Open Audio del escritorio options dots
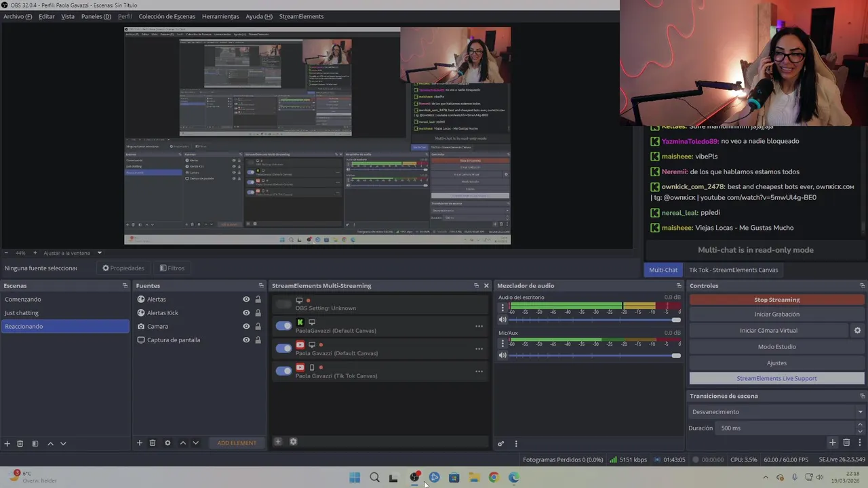The width and height of the screenshot is (868, 488). coord(502,308)
